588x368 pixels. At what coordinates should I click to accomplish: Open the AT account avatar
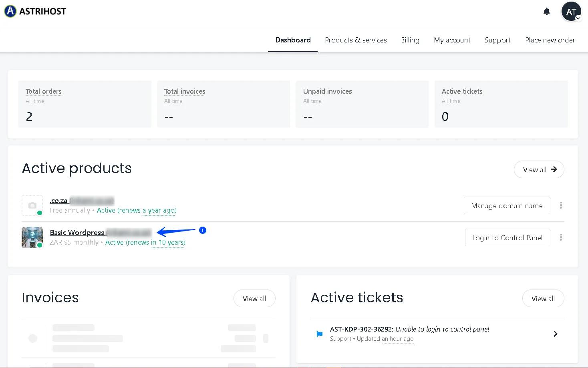pos(571,11)
